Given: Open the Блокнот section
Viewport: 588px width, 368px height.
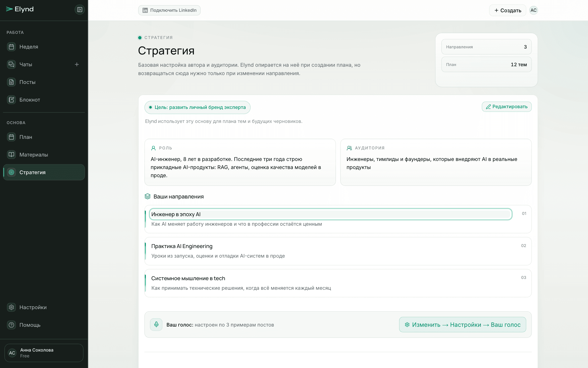Looking at the screenshot, I should 44,100.
